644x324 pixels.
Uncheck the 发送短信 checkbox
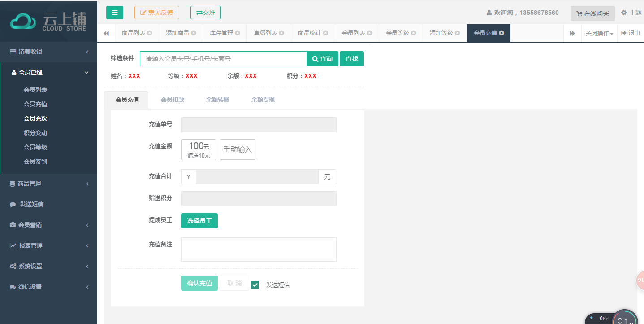tap(255, 285)
